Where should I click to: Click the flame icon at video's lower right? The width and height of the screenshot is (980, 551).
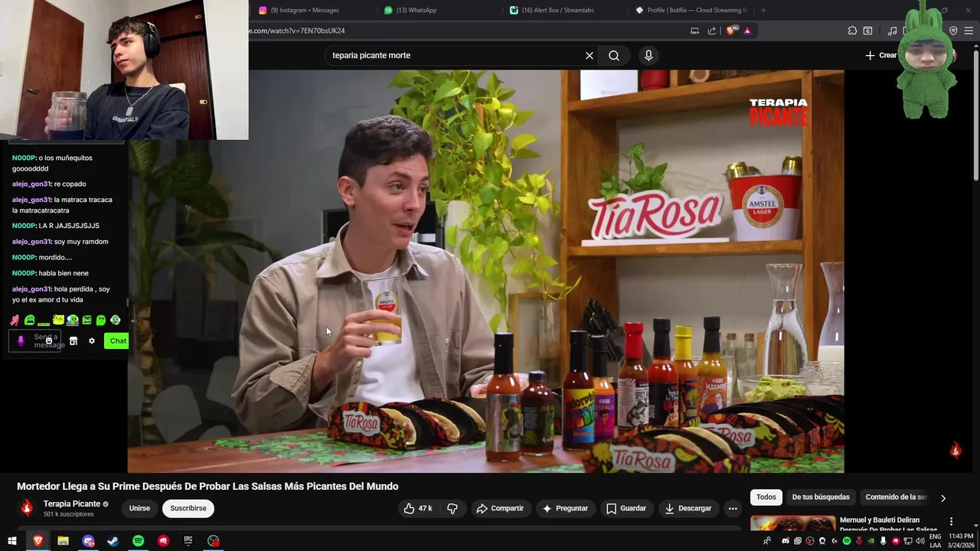point(955,450)
